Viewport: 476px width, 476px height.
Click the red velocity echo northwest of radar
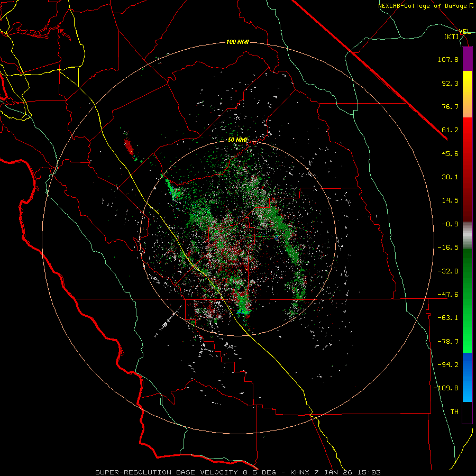(x=129, y=146)
